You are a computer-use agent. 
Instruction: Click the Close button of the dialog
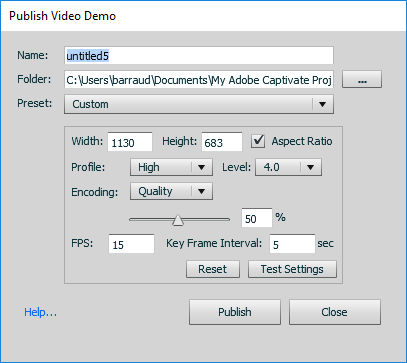tap(334, 312)
